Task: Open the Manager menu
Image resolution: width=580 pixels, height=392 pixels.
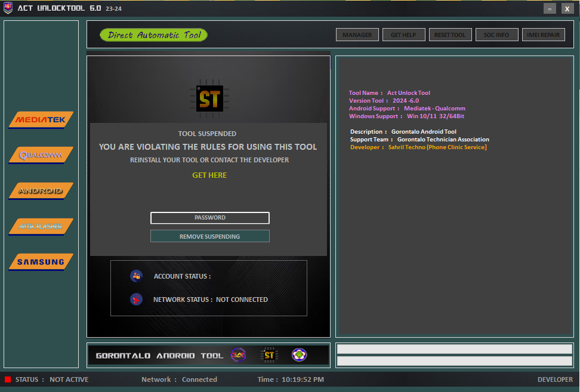Action: (357, 35)
